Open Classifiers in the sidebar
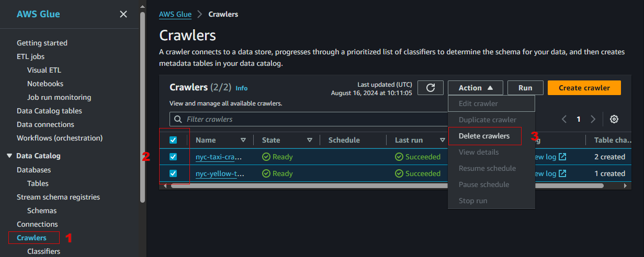The height and width of the screenshot is (257, 644). pyautogui.click(x=43, y=251)
